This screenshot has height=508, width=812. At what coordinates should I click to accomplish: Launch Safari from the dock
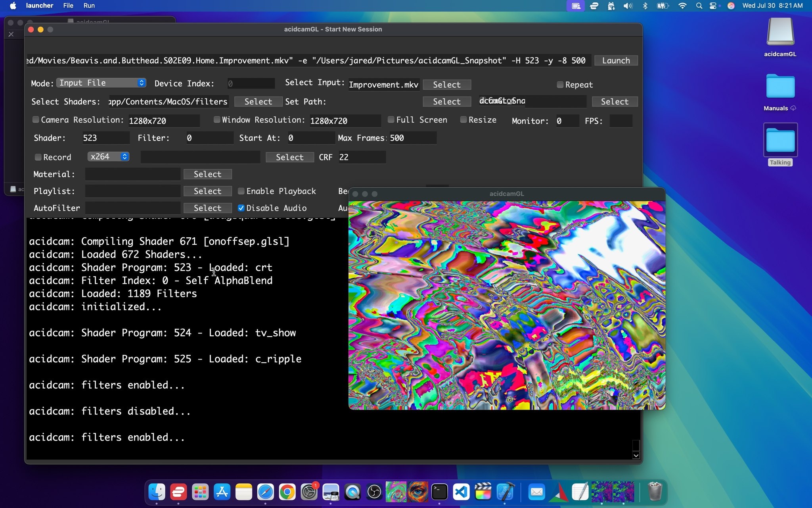coord(265,493)
